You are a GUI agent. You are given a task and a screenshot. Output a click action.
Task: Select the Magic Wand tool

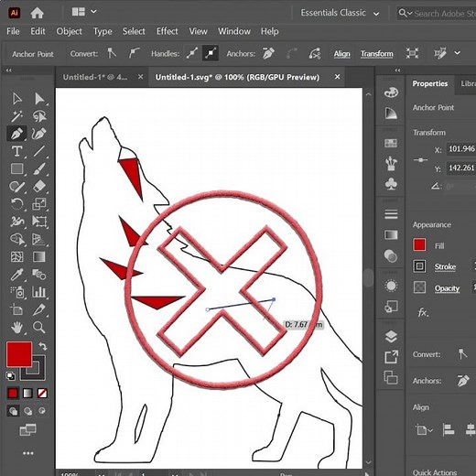point(16,116)
